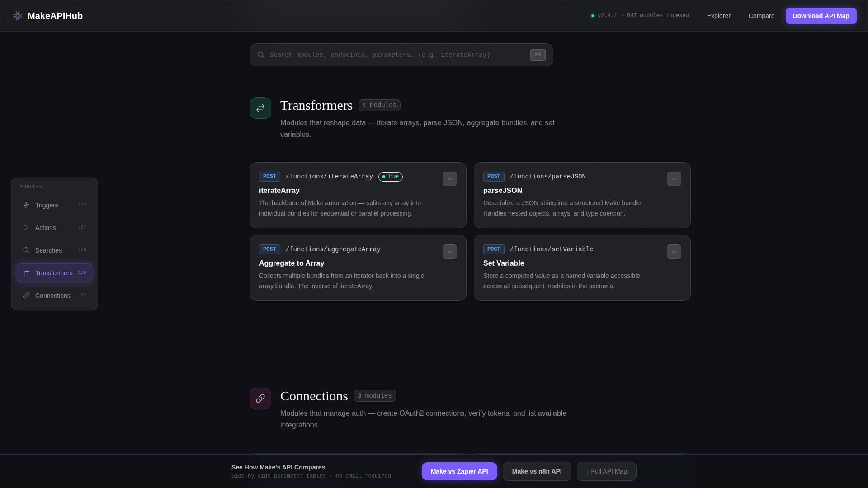Select Transformers in the modules sidebar
Screen dimensions: 868x488
(55, 273)
